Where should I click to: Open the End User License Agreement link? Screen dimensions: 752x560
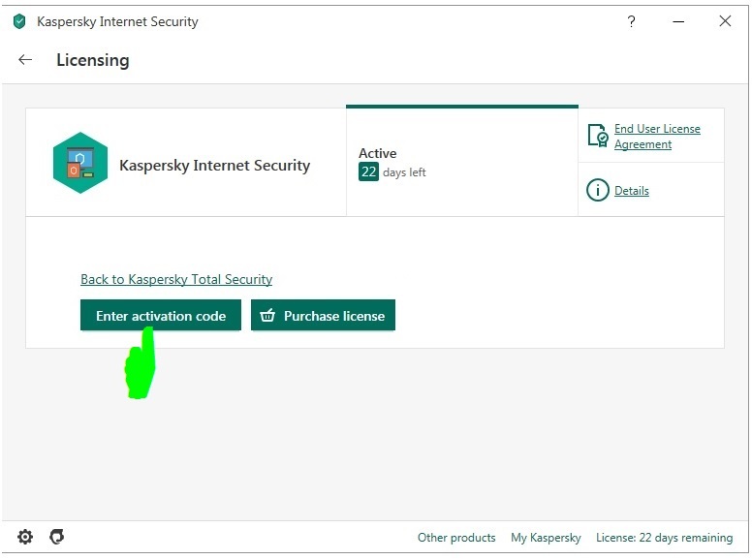pos(657,137)
